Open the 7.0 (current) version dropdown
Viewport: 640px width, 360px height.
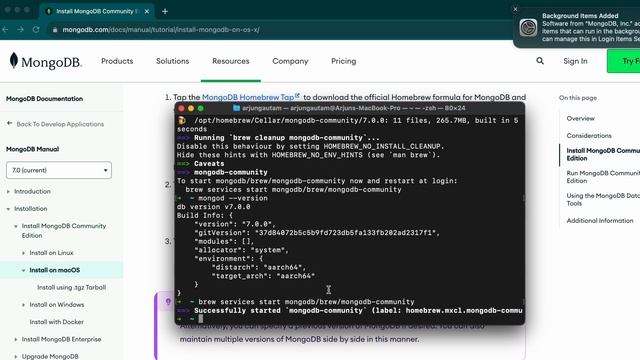tap(59, 170)
